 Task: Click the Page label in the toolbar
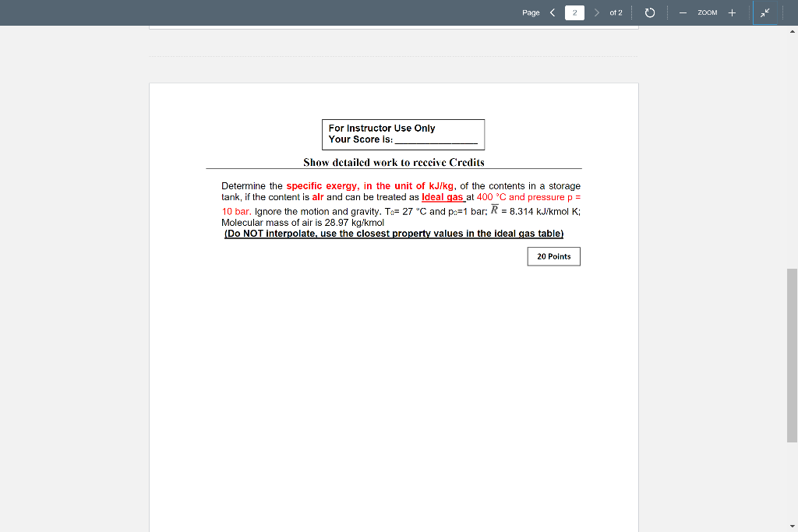pyautogui.click(x=531, y=12)
